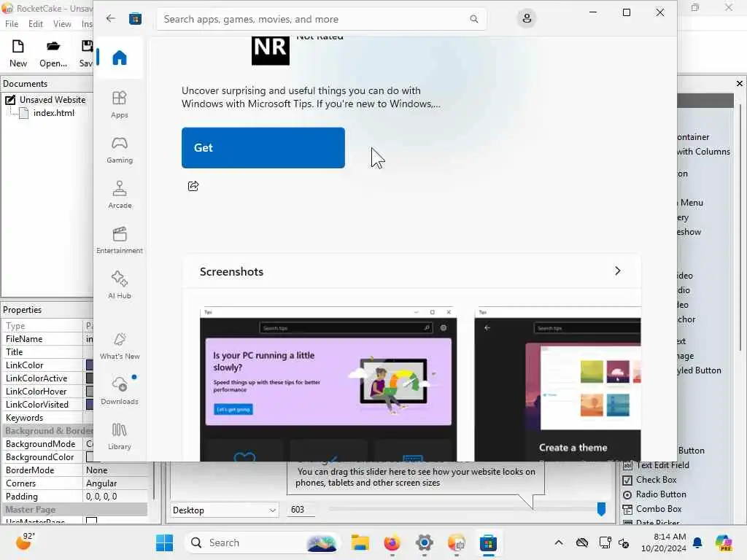
Task: Expand Screenshots with the chevron arrow
Action: pyautogui.click(x=617, y=271)
